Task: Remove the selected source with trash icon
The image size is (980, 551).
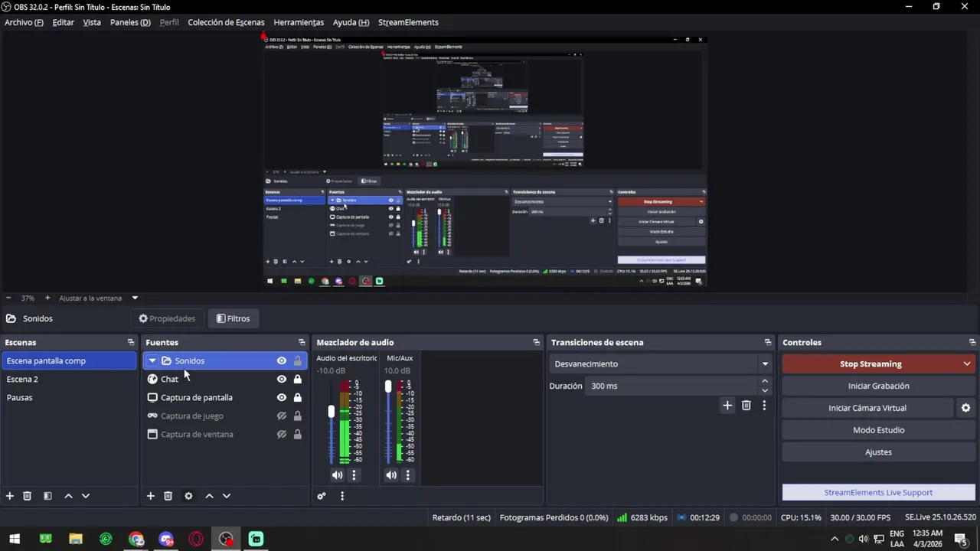Action: (168, 496)
